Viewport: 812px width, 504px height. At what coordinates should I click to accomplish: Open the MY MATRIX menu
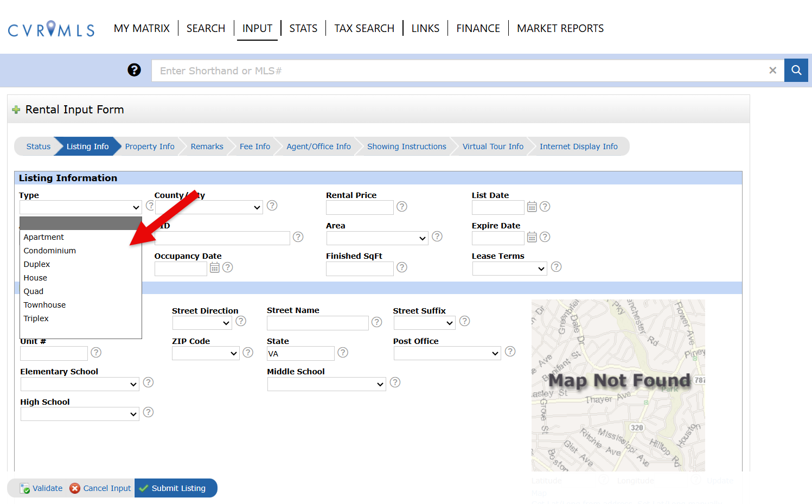pos(142,28)
